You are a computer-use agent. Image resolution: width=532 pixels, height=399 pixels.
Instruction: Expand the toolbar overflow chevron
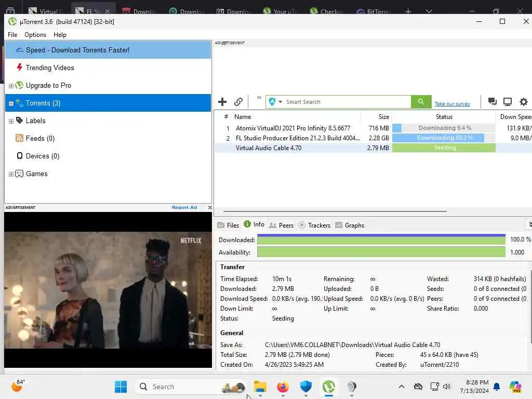tap(259, 98)
